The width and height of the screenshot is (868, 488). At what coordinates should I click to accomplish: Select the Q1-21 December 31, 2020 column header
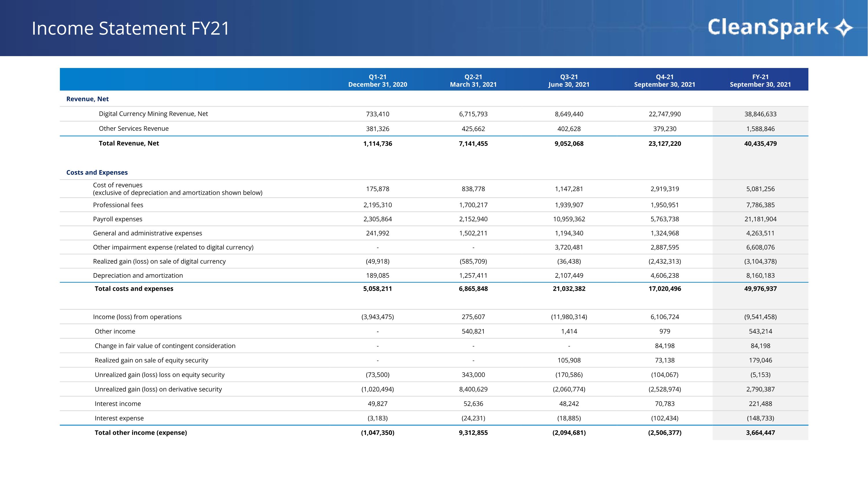tap(377, 80)
